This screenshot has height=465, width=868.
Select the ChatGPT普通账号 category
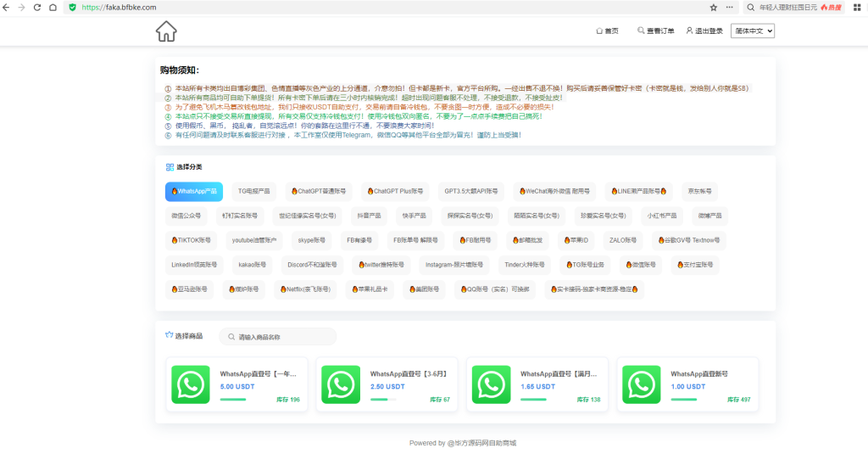click(x=319, y=191)
